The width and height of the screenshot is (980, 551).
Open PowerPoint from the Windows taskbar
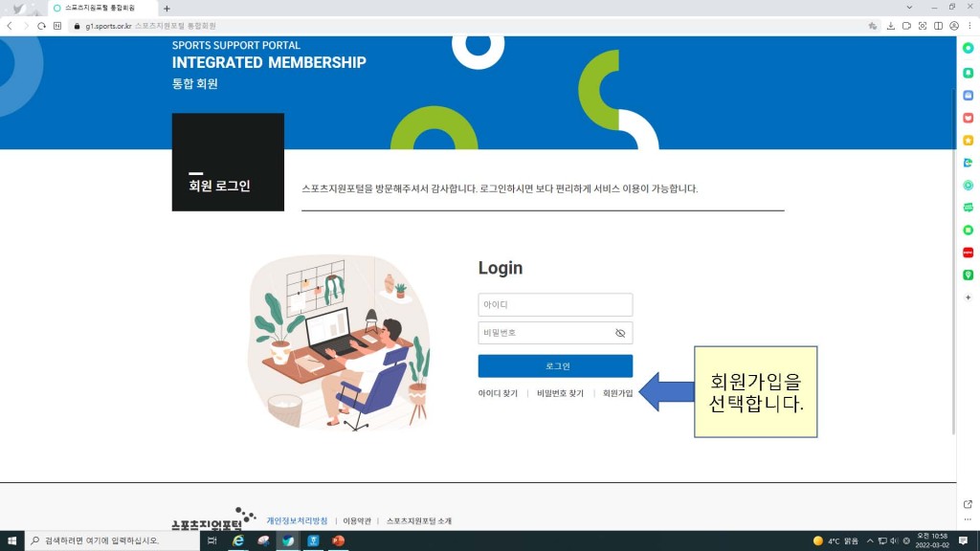point(338,541)
